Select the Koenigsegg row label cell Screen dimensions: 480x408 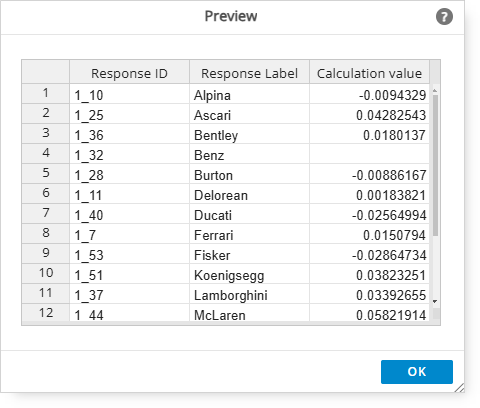[x=249, y=274]
